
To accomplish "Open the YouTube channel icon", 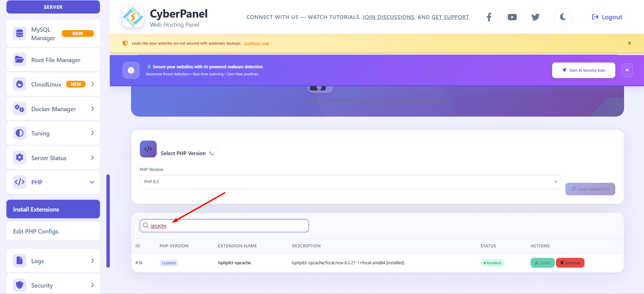I will pos(512,17).
